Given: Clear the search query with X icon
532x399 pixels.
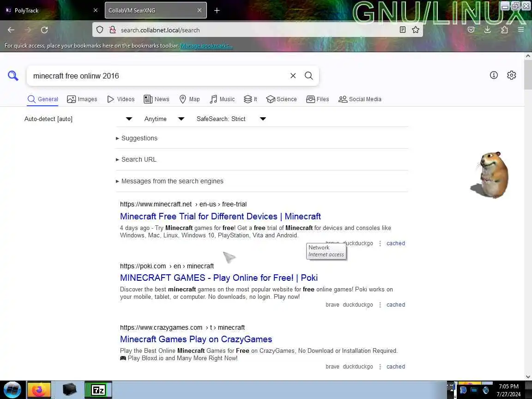Looking at the screenshot, I should (x=293, y=76).
